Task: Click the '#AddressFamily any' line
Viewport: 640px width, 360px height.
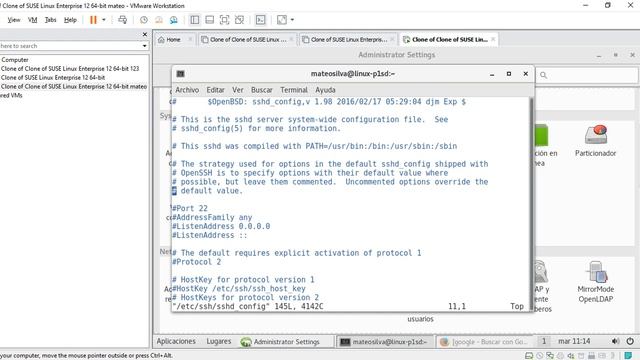Action: pos(212,218)
